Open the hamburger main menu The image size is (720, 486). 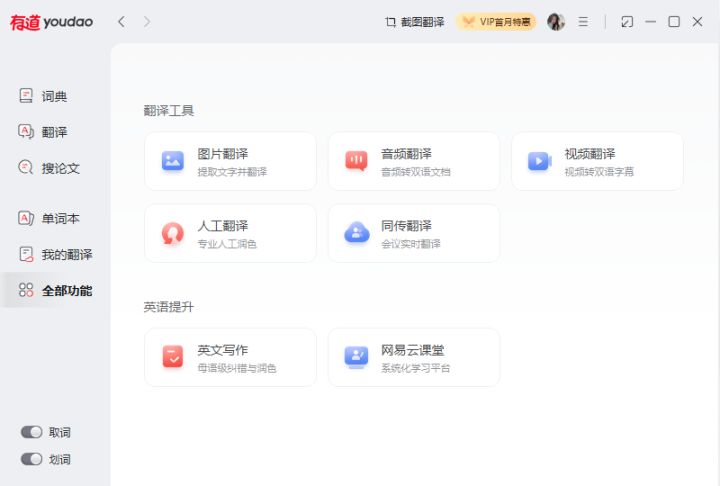pos(583,22)
